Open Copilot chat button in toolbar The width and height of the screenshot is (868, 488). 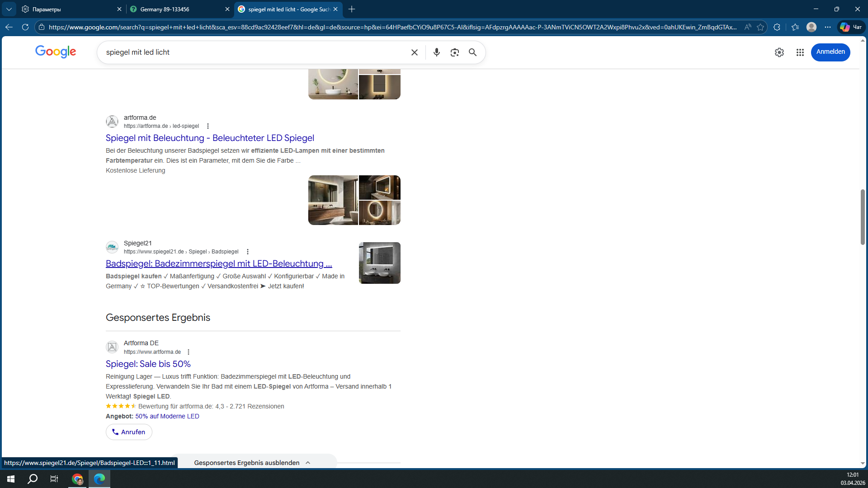click(851, 27)
